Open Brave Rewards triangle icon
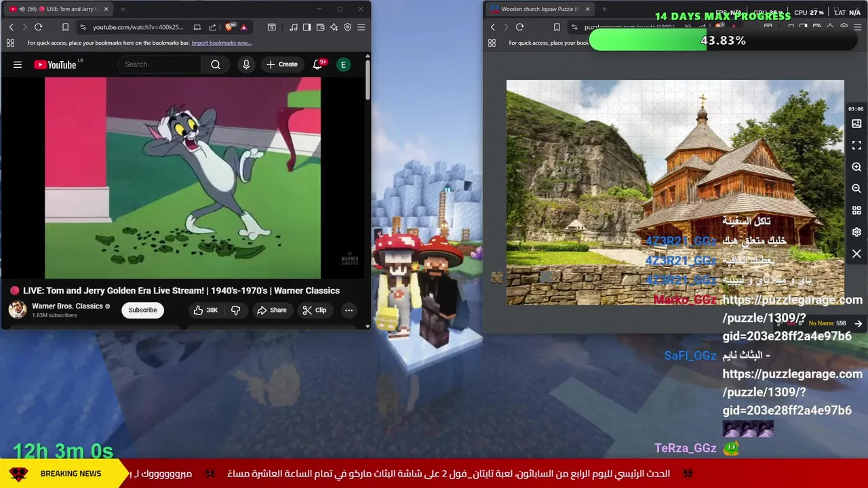Screen dimensions: 868x488 tap(243, 27)
